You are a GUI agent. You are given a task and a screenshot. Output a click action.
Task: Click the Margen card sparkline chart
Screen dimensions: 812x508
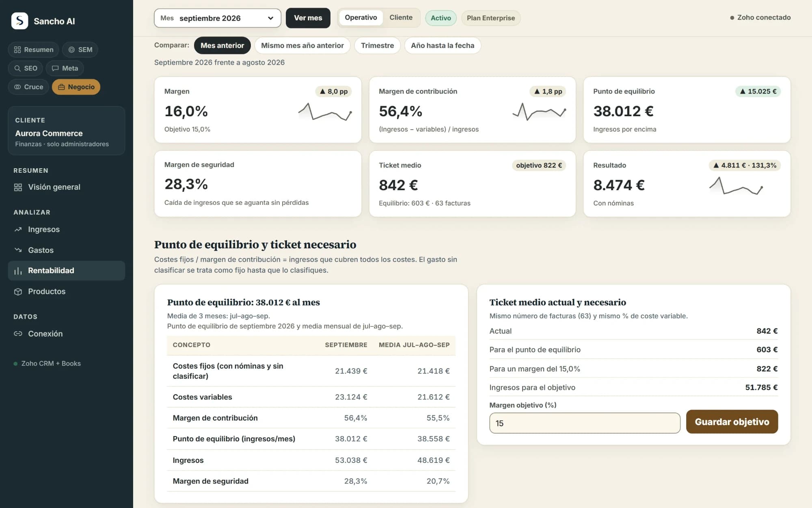[x=325, y=111]
